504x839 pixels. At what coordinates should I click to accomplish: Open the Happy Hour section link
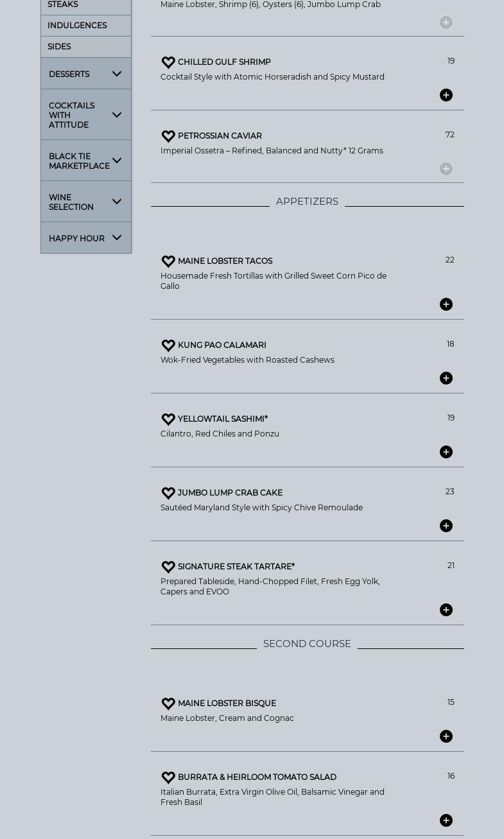coord(76,238)
